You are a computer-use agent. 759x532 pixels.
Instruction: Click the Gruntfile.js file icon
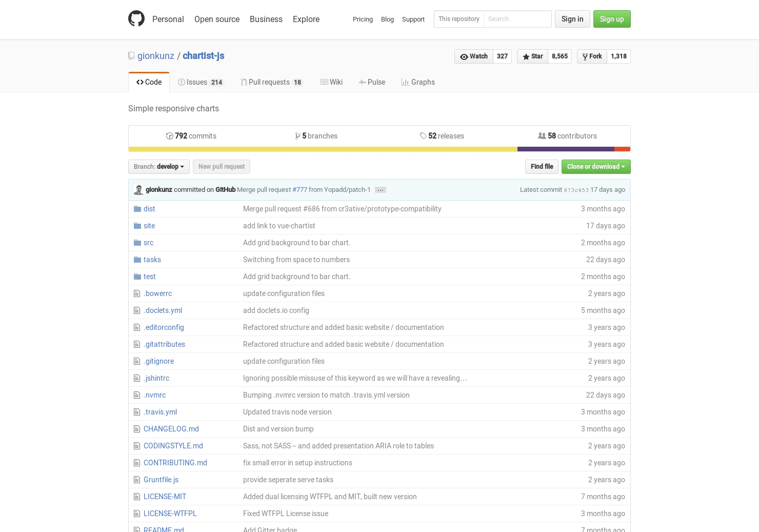(x=137, y=480)
